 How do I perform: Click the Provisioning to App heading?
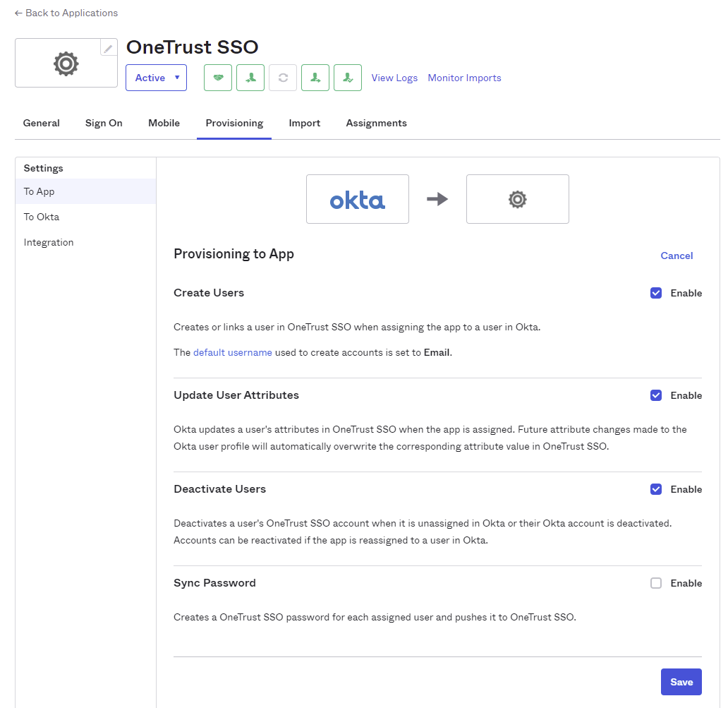pos(234,254)
